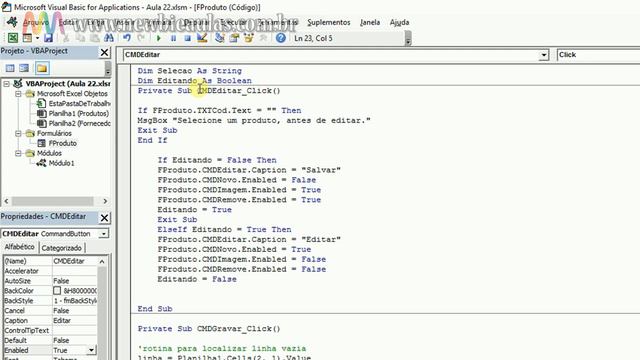This screenshot has height=360, width=640.
Task: Select the AutoSize property row
Action: pyautogui.click(x=50, y=281)
